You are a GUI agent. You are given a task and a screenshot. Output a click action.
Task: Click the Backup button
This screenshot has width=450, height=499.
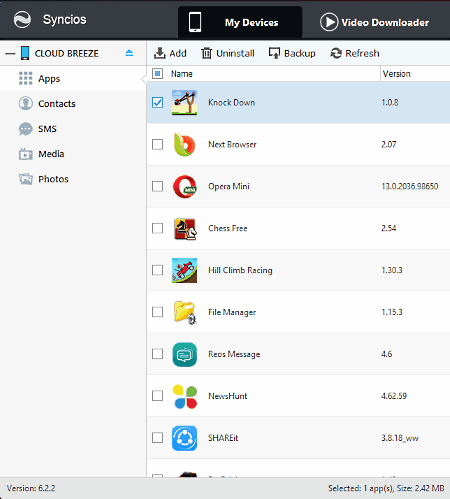(292, 53)
